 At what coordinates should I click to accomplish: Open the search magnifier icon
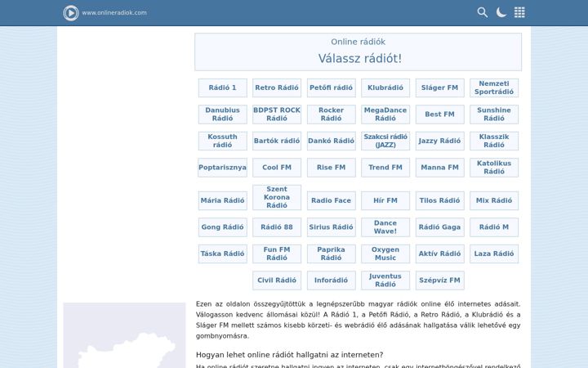click(483, 12)
